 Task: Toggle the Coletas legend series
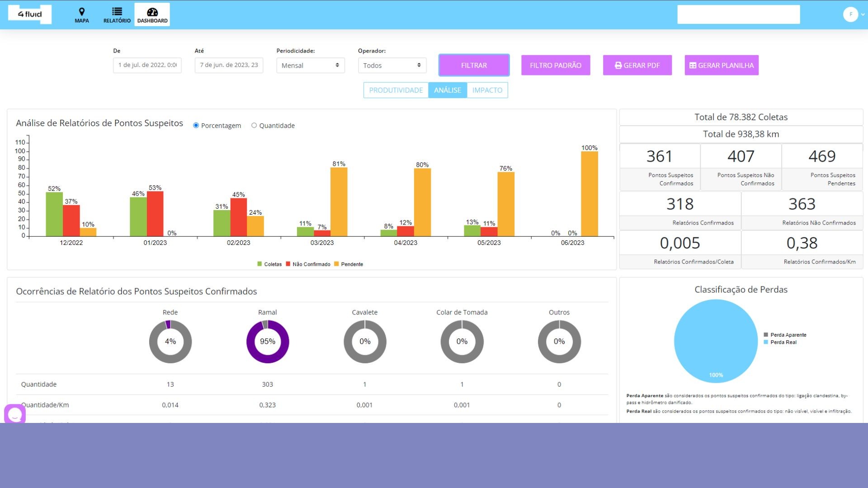269,264
